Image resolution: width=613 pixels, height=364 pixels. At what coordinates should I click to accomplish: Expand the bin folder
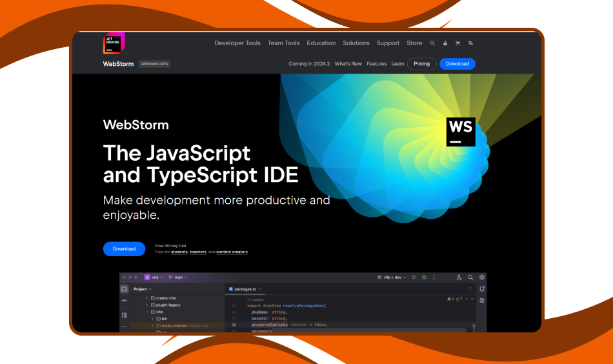[153, 319]
